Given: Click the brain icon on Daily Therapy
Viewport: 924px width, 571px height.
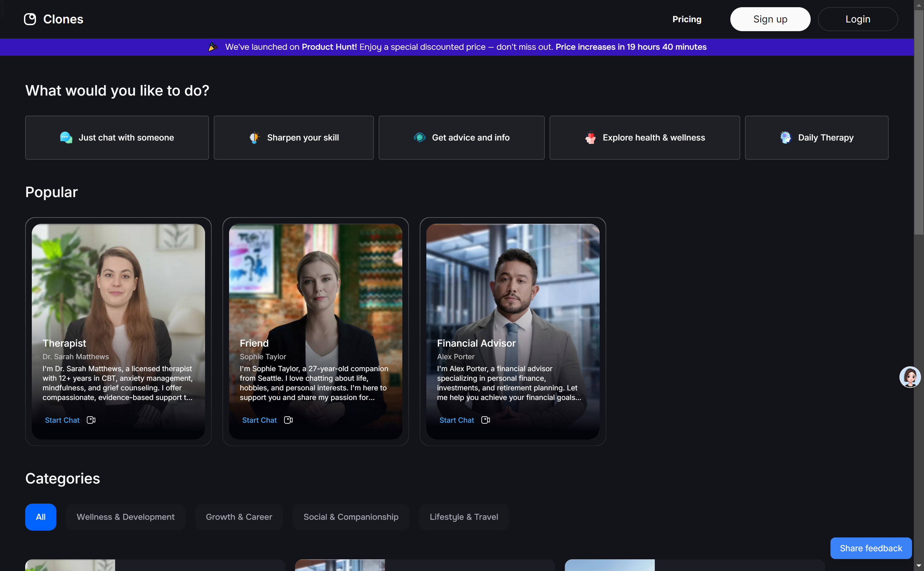Looking at the screenshot, I should [x=786, y=138].
